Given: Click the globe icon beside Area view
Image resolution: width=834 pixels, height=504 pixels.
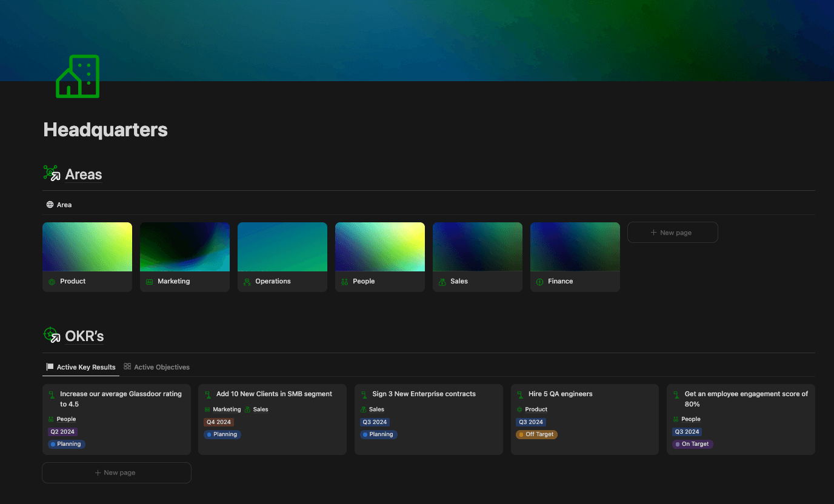Looking at the screenshot, I should [50, 205].
